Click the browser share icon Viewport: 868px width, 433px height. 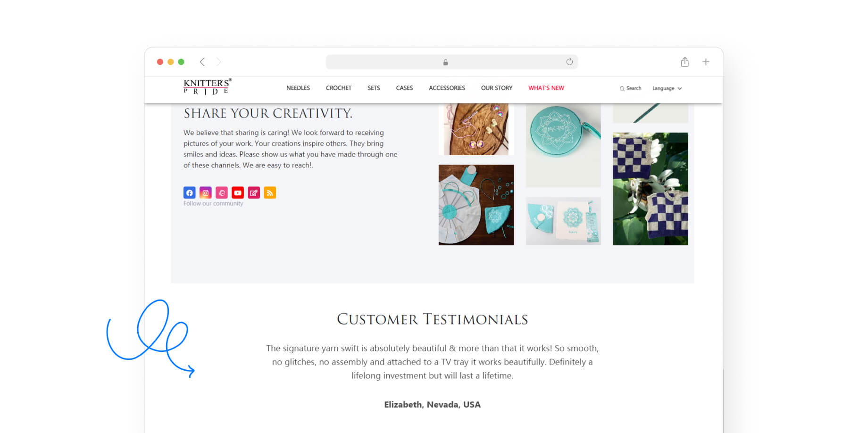click(684, 62)
